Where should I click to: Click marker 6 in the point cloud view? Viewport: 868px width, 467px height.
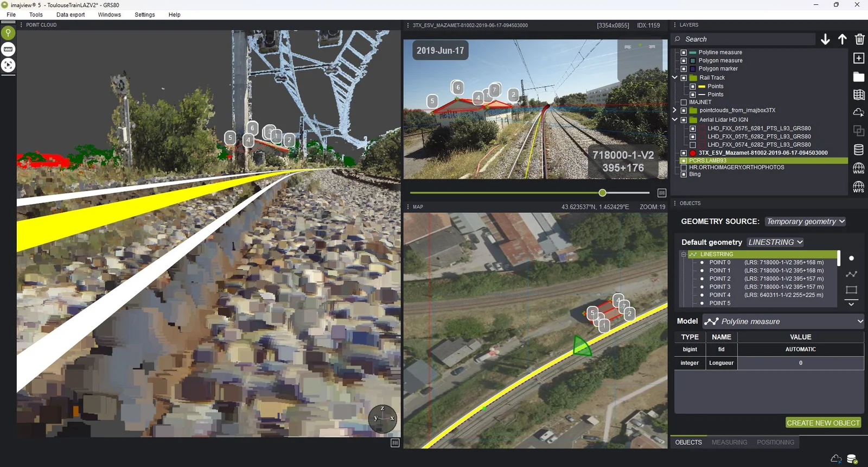252,128
